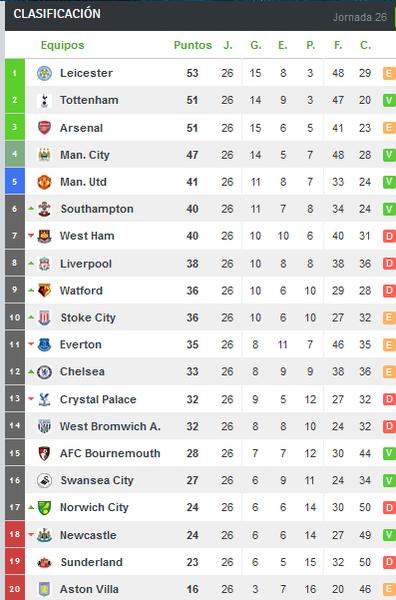Open the Liverpool team link
The height and width of the screenshot is (600, 396).
(86, 264)
